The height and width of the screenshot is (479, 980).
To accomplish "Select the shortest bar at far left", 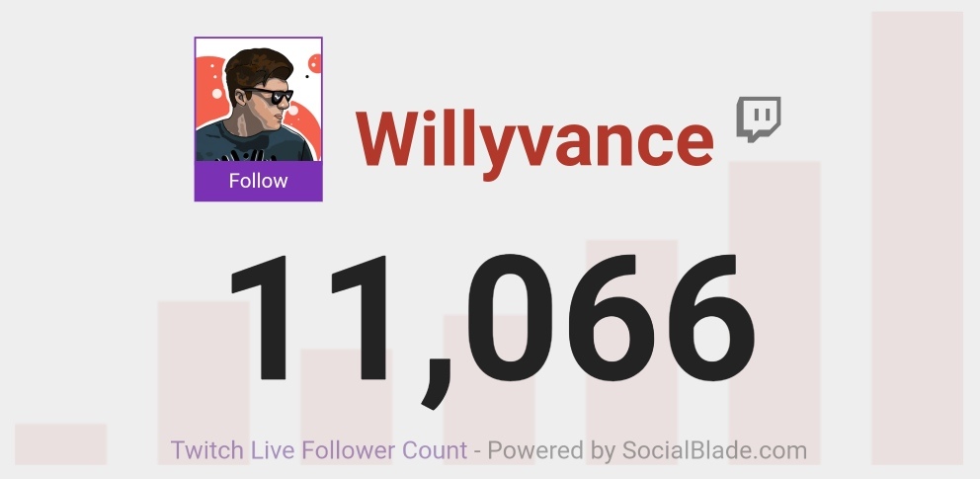I will (60, 444).
